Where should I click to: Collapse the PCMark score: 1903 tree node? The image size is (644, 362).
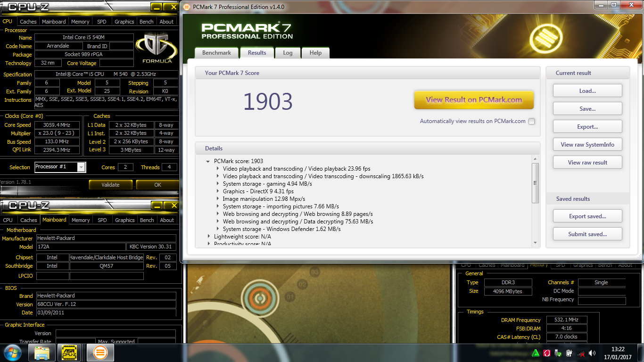click(208, 161)
